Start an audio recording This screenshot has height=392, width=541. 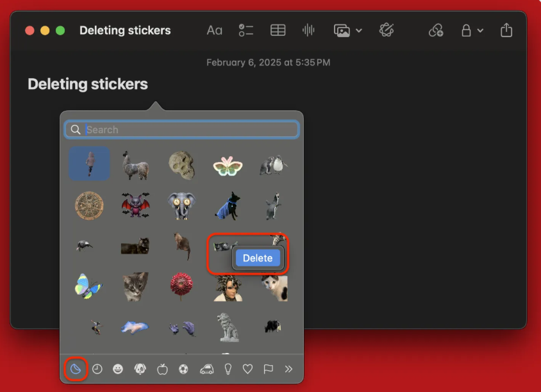pos(308,29)
